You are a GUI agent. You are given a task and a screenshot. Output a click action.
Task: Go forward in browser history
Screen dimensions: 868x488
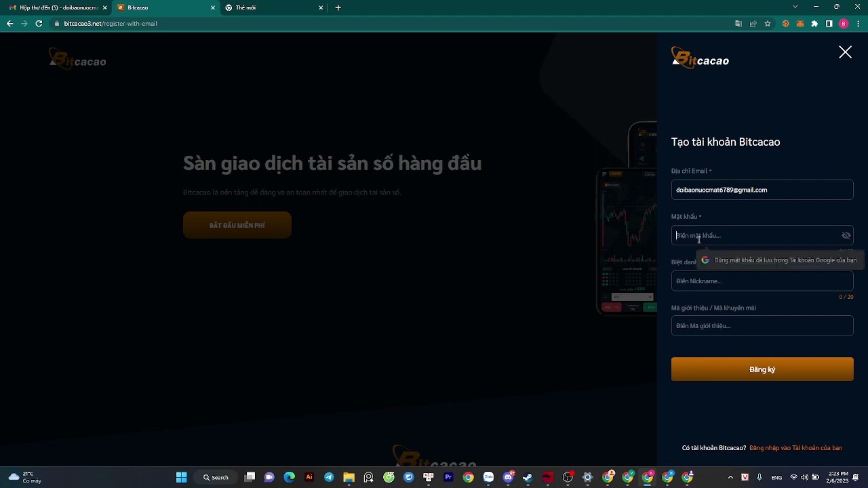pyautogui.click(x=24, y=24)
